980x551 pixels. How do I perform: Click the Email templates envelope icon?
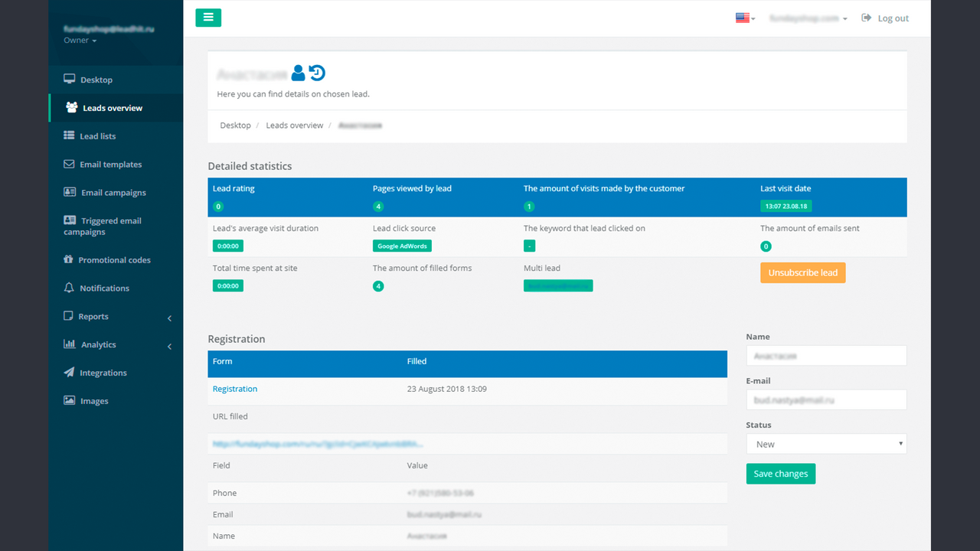(68, 164)
